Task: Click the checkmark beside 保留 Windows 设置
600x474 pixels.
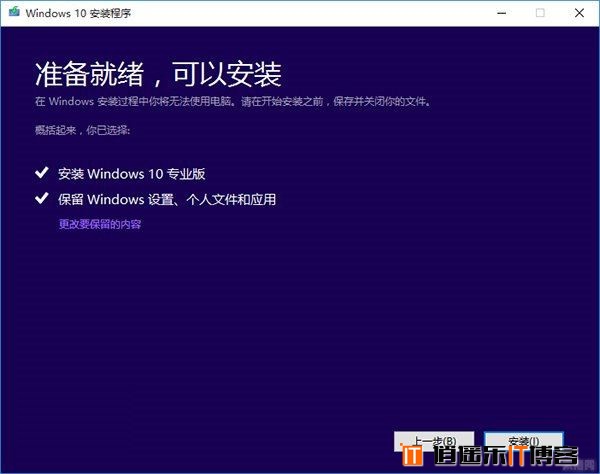Action: pos(42,198)
